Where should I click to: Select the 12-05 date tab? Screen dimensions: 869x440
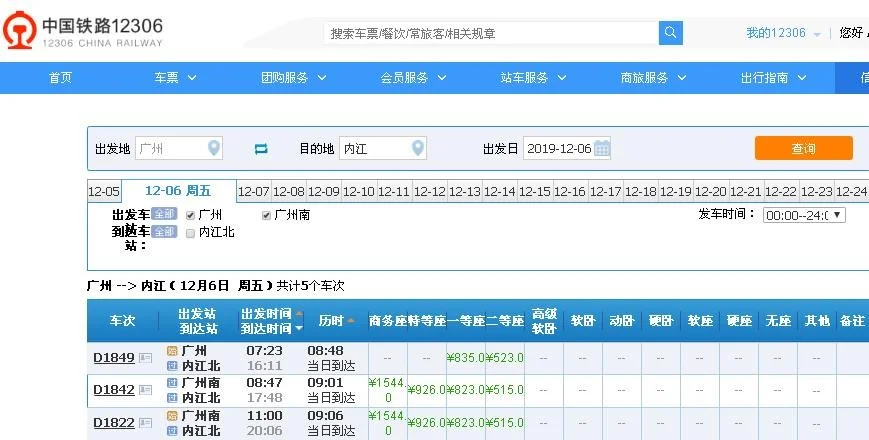point(104,192)
